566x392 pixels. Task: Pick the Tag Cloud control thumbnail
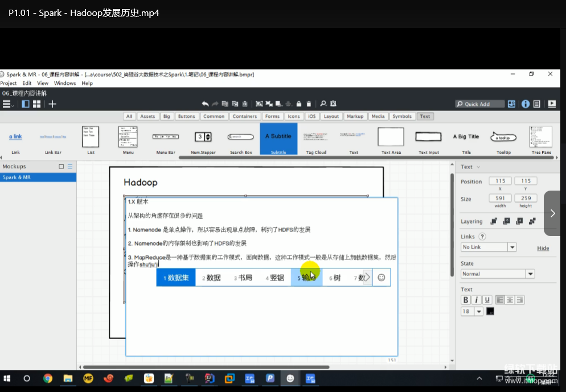pyautogui.click(x=316, y=140)
